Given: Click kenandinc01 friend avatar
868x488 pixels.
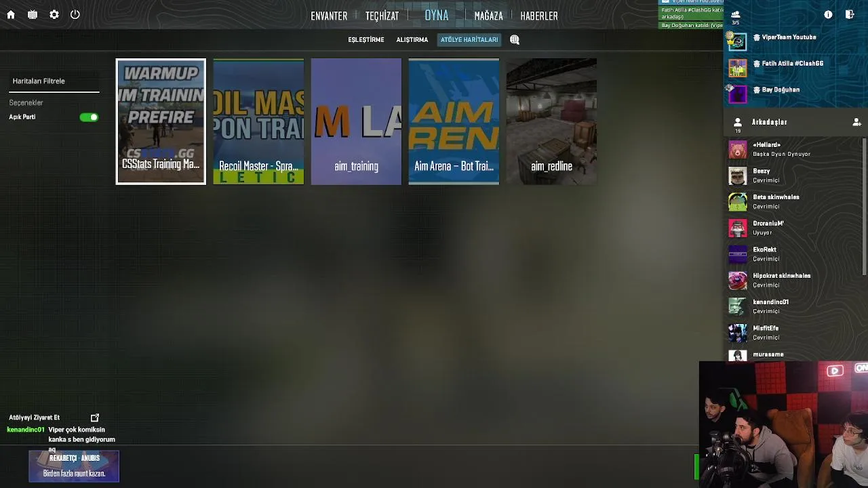Looking at the screenshot, I should click(x=738, y=306).
